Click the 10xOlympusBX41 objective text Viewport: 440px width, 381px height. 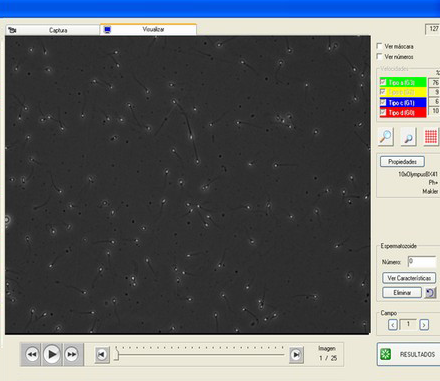(x=418, y=174)
